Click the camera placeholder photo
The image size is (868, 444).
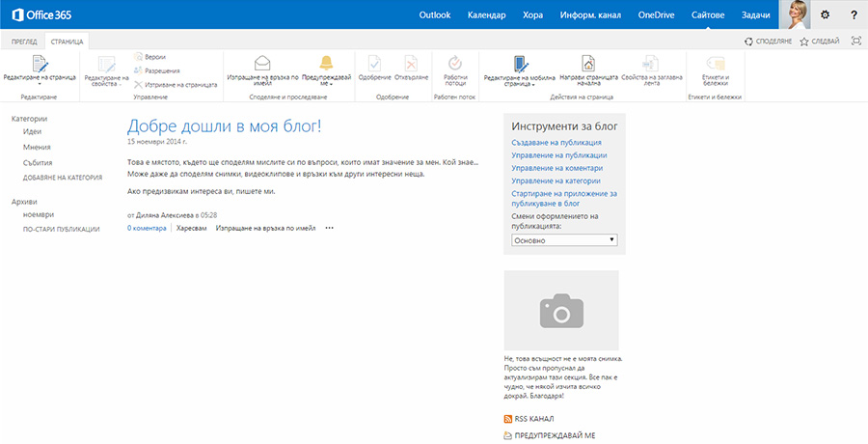click(561, 311)
